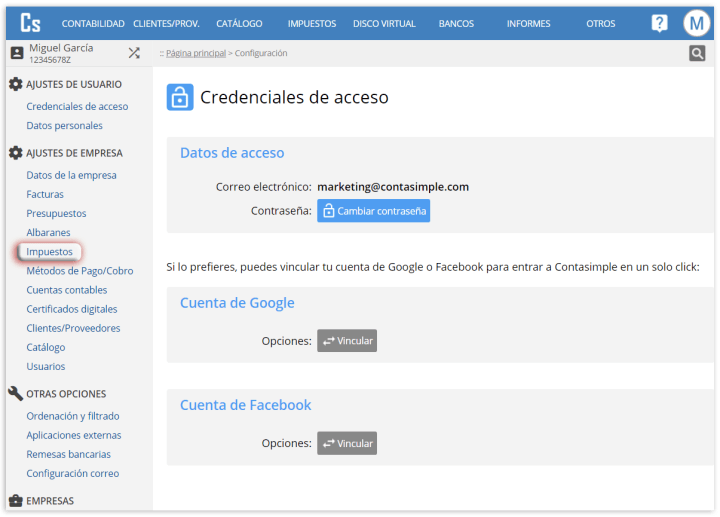Click the EMPRESAS heading
720x517 pixels.
pyautogui.click(x=50, y=501)
